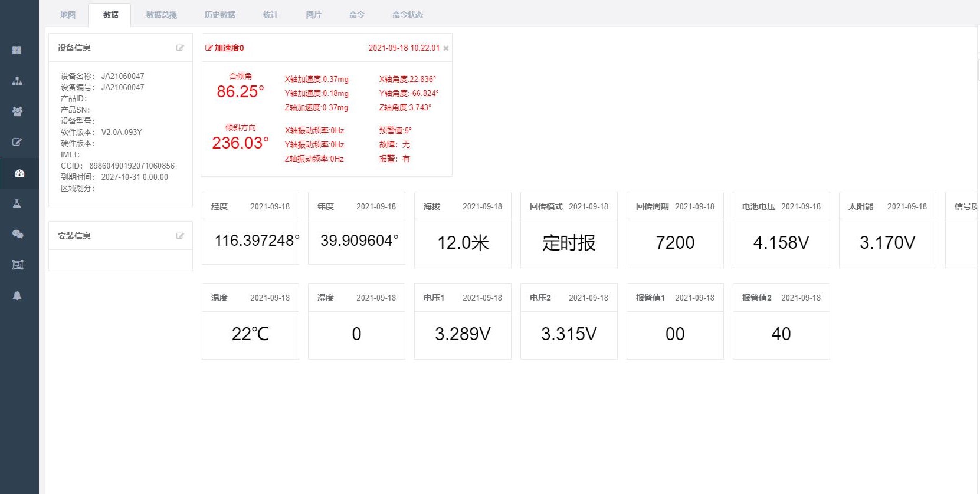Image resolution: width=980 pixels, height=494 pixels.
Task: Select the 命令状态 tab
Action: [x=407, y=15]
